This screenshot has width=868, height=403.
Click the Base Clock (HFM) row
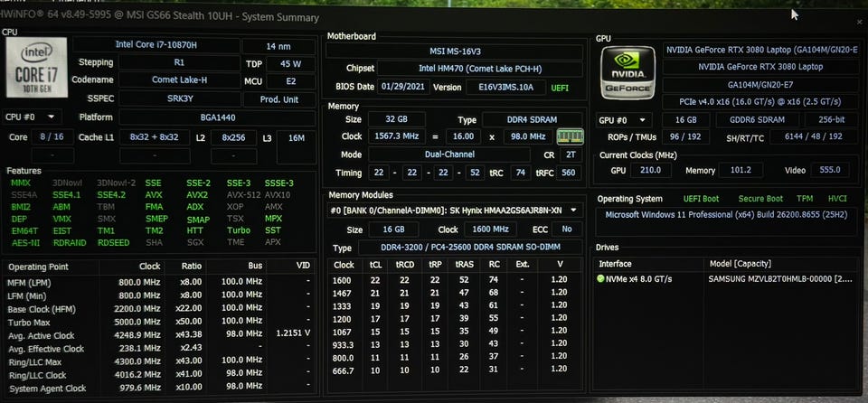(x=159, y=309)
